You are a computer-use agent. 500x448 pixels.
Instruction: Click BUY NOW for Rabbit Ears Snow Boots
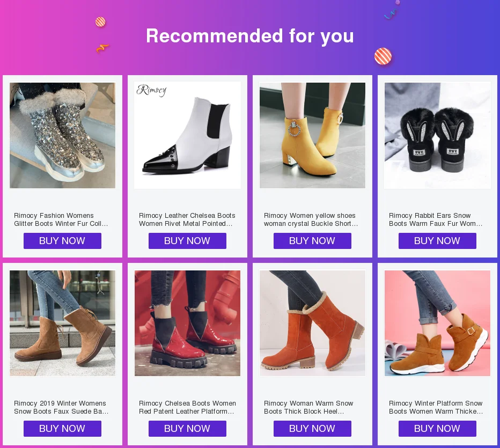pyautogui.click(x=438, y=241)
